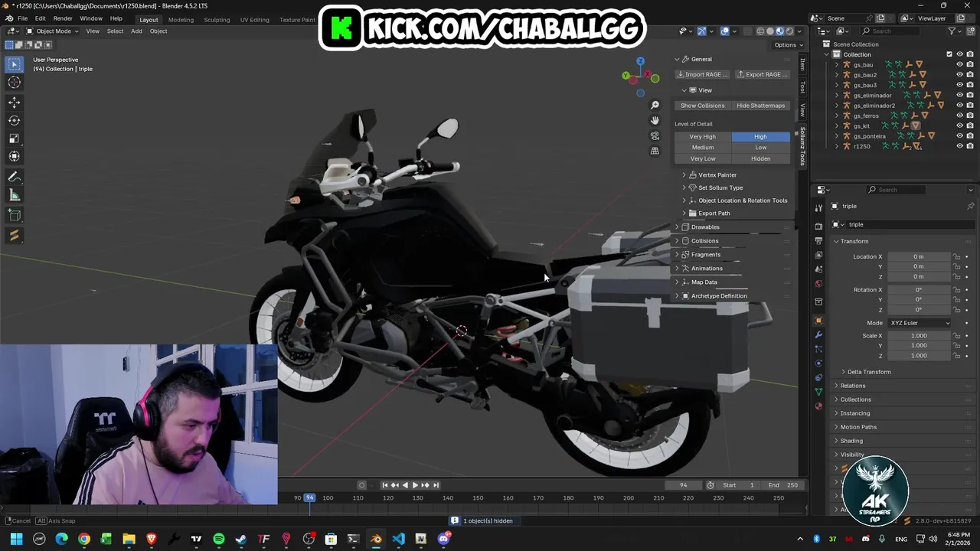Toggle camera view viewport icon
Viewport: 980px width, 551px height.
655,135
